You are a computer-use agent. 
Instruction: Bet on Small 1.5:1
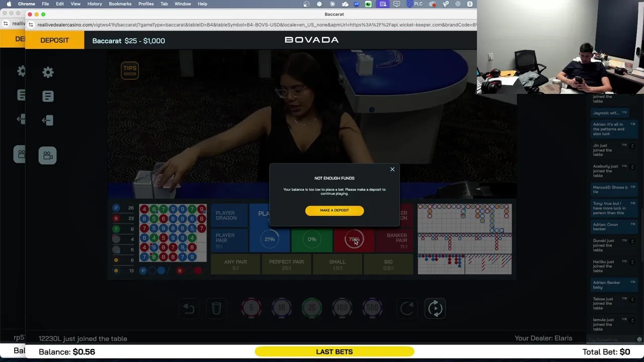tap(337, 264)
